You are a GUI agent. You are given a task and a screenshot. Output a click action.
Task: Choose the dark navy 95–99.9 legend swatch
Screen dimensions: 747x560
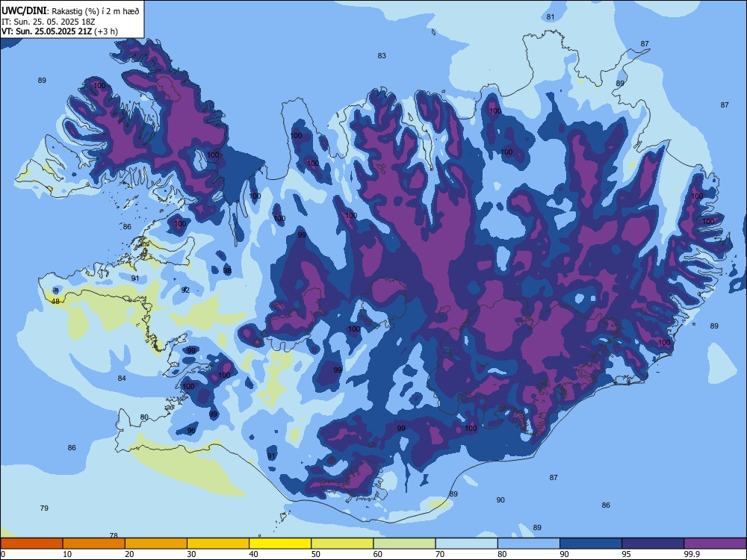coord(653,544)
